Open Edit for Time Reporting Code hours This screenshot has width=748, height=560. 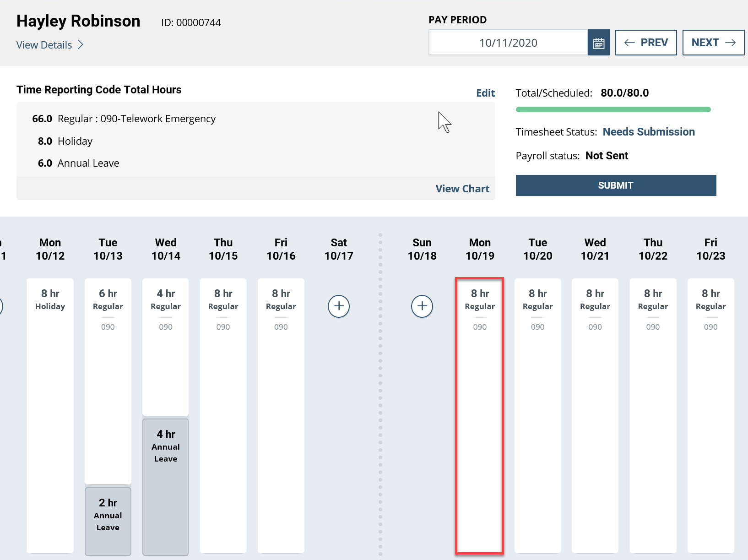coord(485,92)
